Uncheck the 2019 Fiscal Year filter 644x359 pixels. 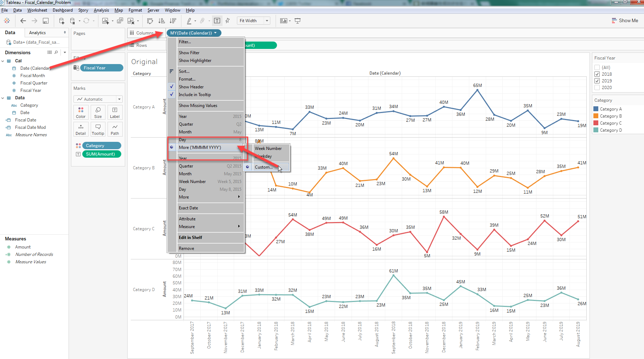[597, 81]
